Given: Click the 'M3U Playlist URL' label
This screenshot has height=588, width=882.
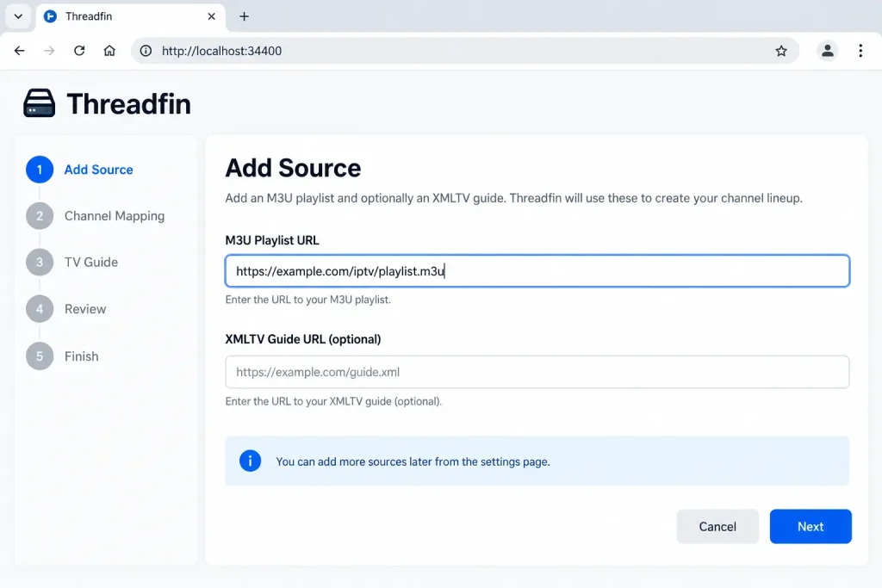Looking at the screenshot, I should tap(272, 240).
